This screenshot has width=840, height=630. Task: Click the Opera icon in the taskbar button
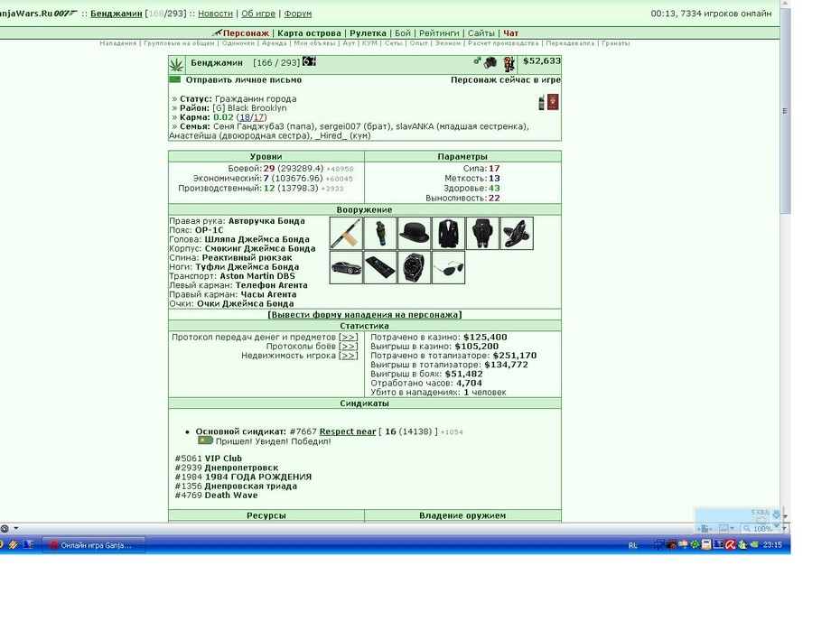53,545
